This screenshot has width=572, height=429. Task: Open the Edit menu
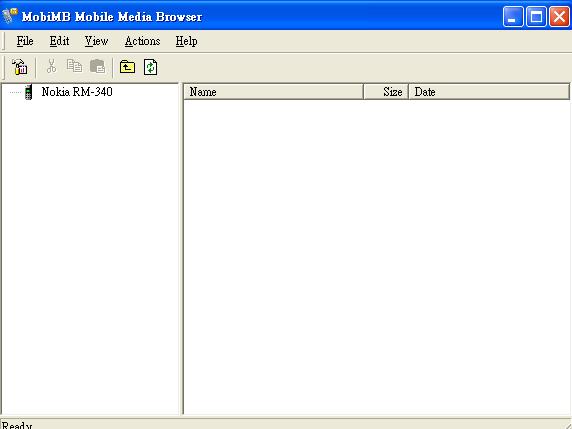pos(59,41)
